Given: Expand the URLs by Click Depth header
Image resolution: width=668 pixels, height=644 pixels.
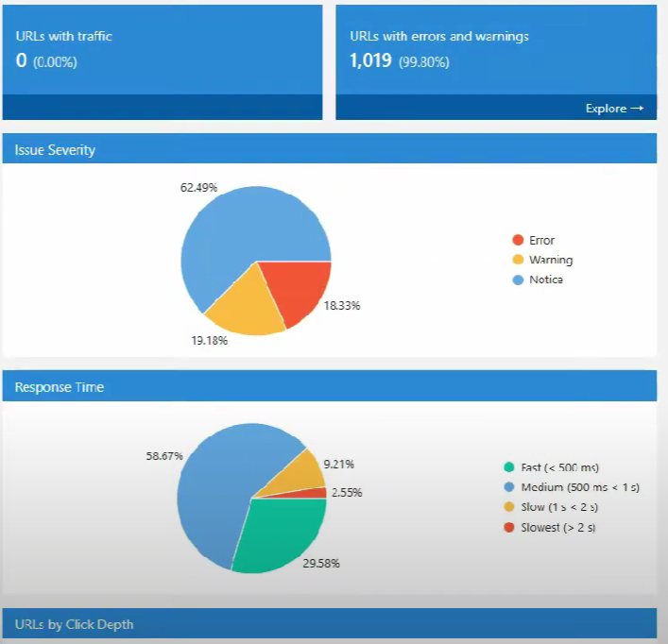Looking at the screenshot, I should pos(329,624).
